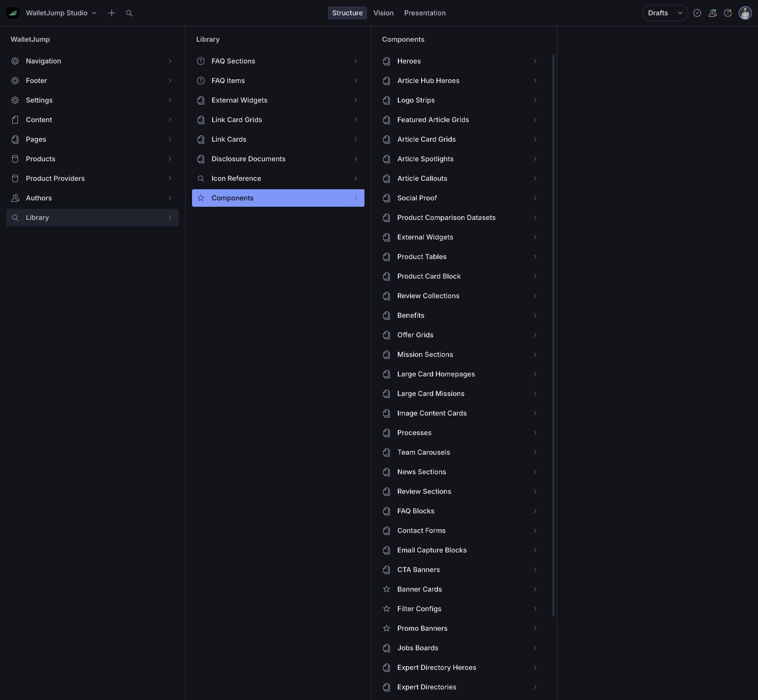758x700 pixels.
Task: Click the gear icon beside Footer
Action: (x=15, y=80)
